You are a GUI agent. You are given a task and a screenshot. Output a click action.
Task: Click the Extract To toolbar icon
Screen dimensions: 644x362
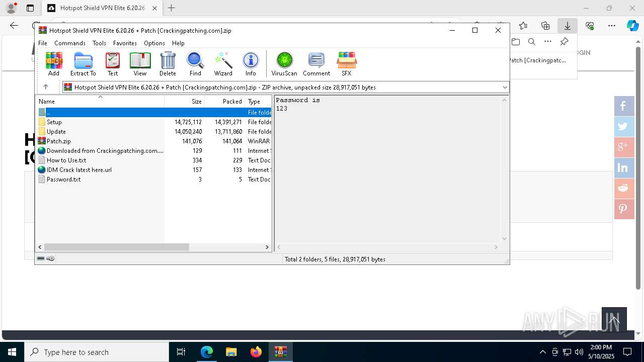coord(83,64)
